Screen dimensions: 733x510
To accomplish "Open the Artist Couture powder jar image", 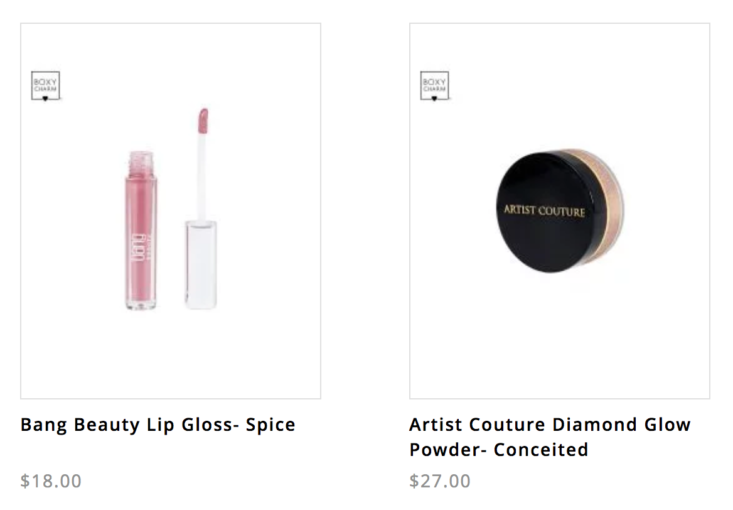I will (560, 211).
